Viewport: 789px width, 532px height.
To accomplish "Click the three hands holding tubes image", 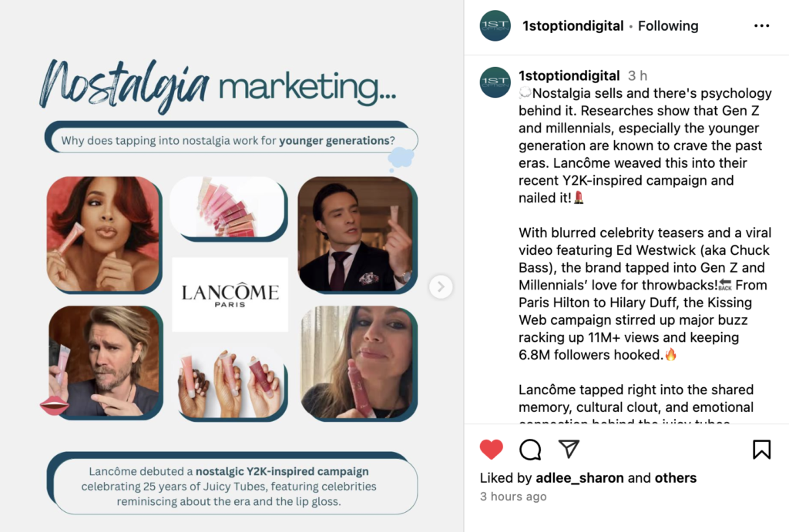I will click(231, 385).
